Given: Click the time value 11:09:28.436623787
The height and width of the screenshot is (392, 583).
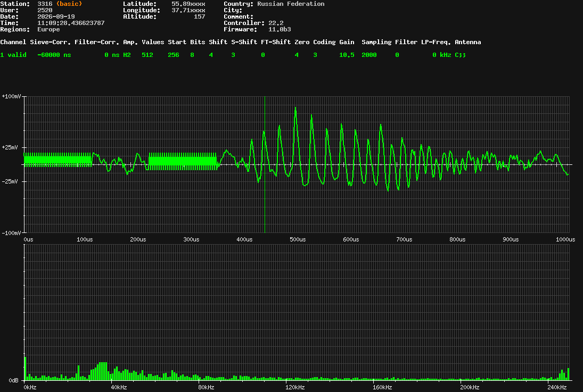Looking at the screenshot, I should pyautogui.click(x=71, y=23).
